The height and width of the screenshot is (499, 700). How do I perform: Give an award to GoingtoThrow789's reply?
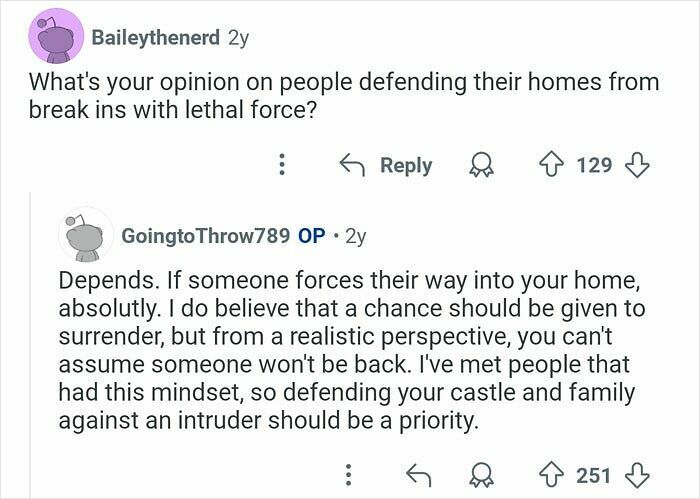[x=481, y=475]
